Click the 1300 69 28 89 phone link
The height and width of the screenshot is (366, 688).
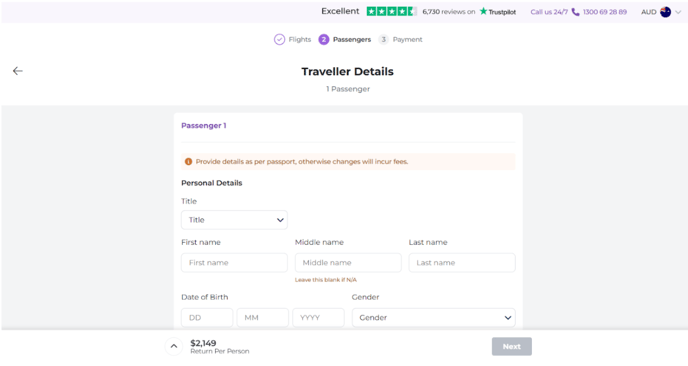(605, 12)
